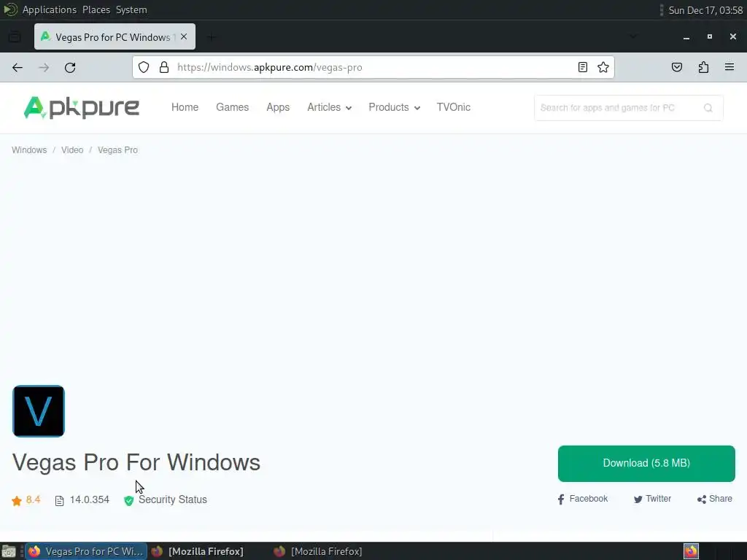The image size is (747, 560).
Task: Click the URL address bar
Action: [374, 67]
